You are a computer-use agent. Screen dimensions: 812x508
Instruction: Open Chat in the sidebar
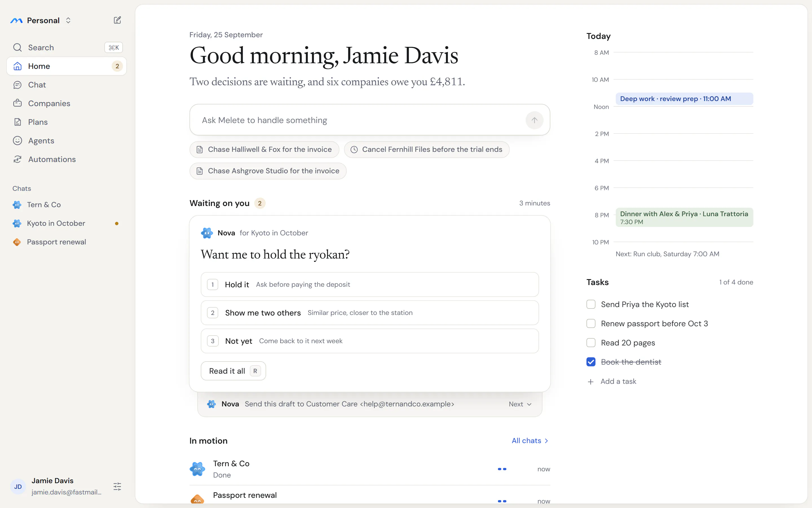(x=67, y=85)
